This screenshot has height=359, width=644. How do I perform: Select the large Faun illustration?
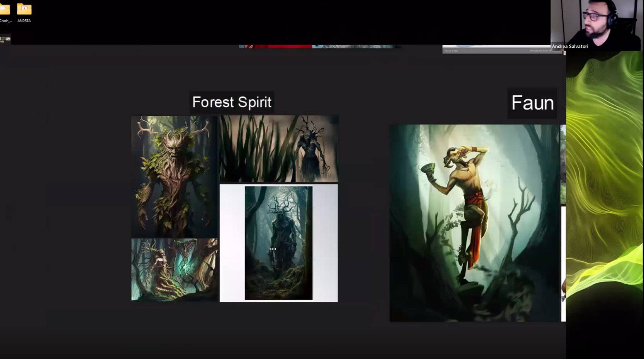click(474, 223)
